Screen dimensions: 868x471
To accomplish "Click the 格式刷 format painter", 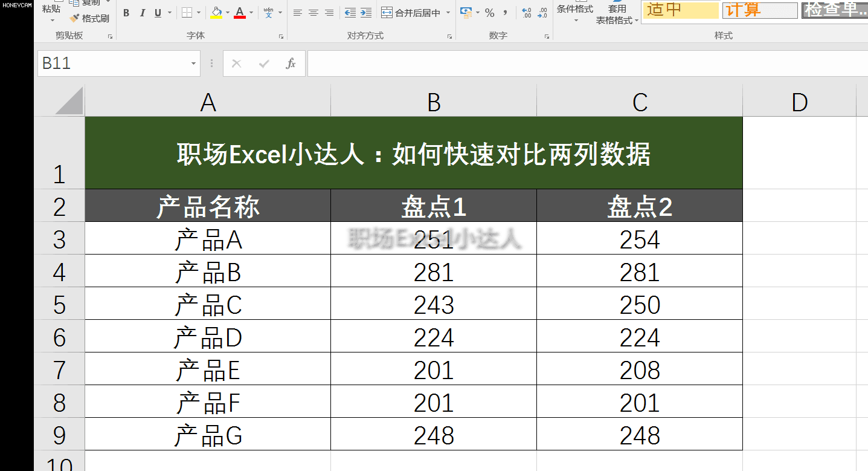I will pos(89,18).
